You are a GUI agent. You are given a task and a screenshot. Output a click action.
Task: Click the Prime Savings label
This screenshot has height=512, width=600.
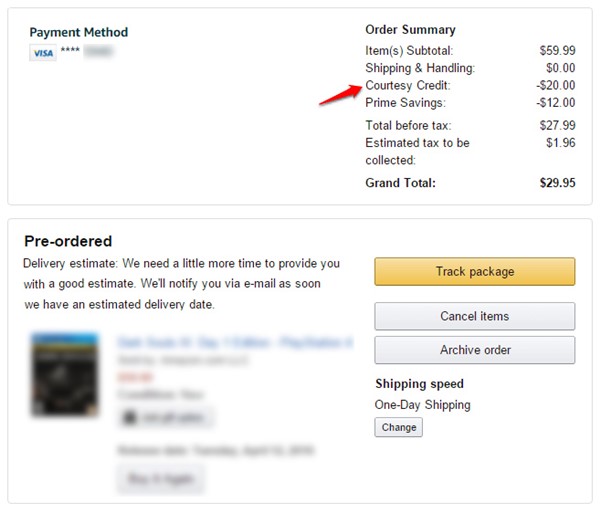click(405, 103)
